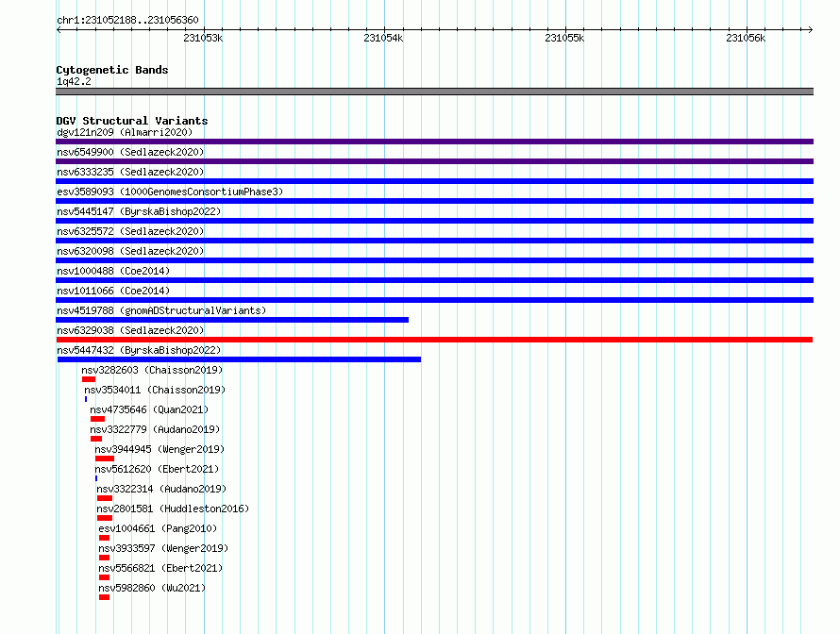840x634 pixels.
Task: Click the 1q42.2 band label
Action: [x=74, y=81]
